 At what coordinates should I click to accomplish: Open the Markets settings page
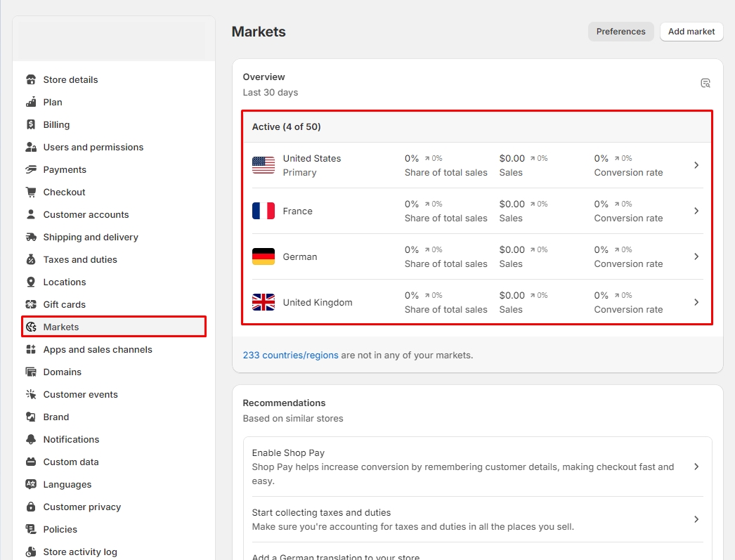(61, 327)
